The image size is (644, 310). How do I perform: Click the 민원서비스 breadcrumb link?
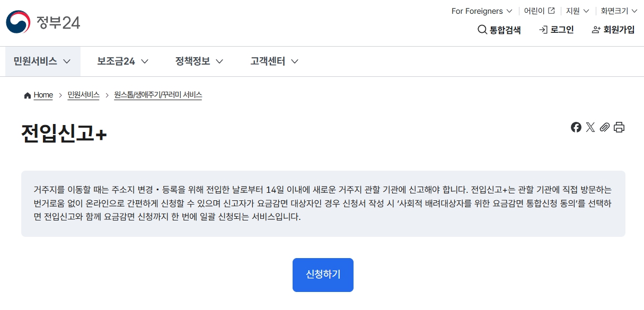(x=83, y=95)
